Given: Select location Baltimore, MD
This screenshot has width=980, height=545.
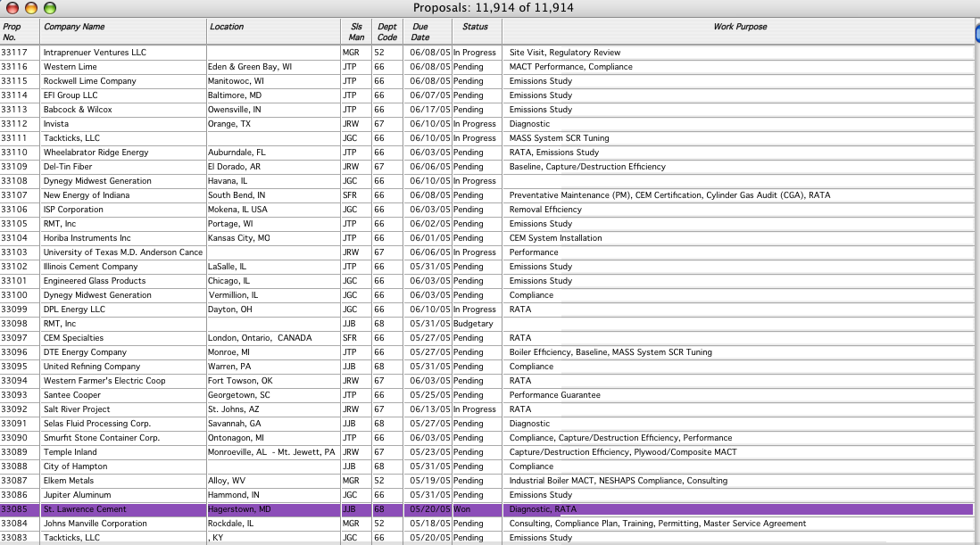Looking at the screenshot, I should (235, 95).
